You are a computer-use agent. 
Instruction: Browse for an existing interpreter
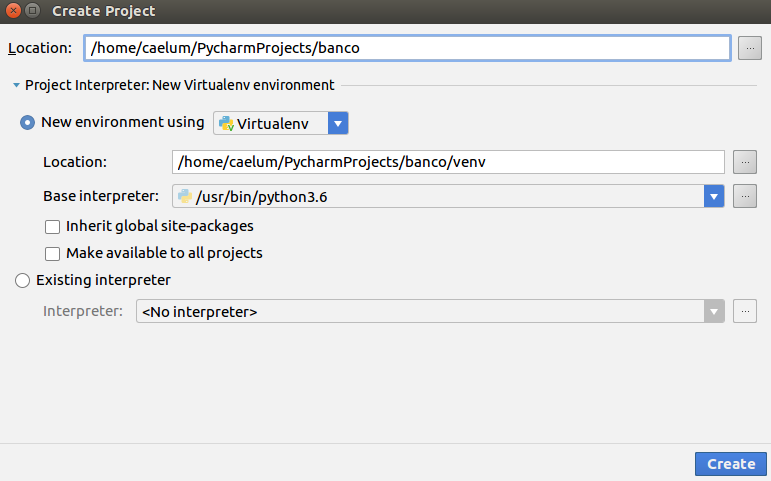744,311
